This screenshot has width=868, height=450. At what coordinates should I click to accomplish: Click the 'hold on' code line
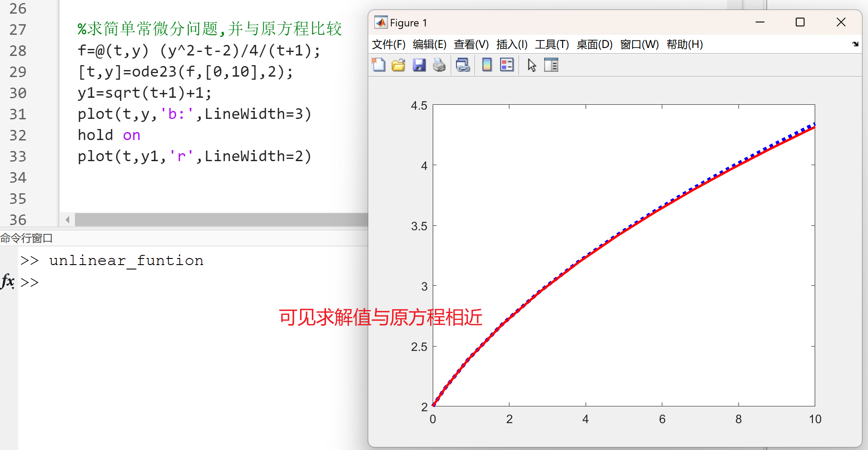(x=109, y=135)
